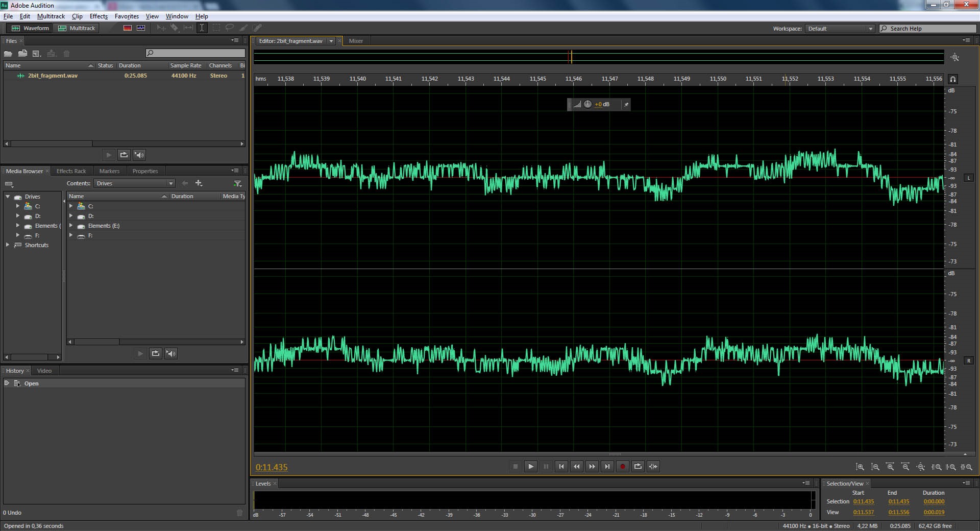This screenshot has width=980, height=531.
Task: Toggle auto-play in Files panel
Action: [x=139, y=155]
